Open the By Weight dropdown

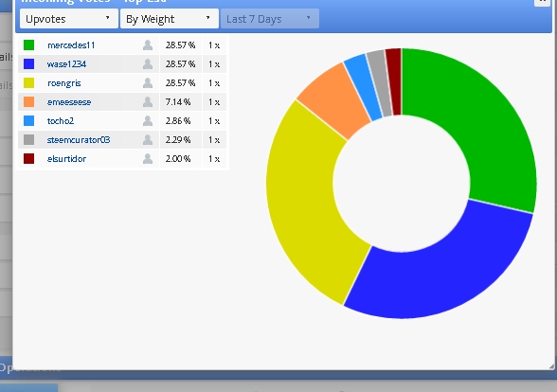click(170, 19)
